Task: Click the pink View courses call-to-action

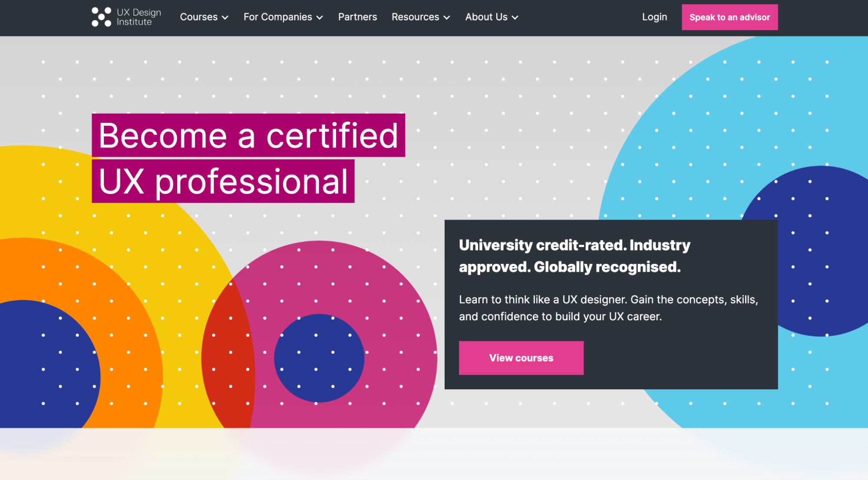Action: pos(521,358)
